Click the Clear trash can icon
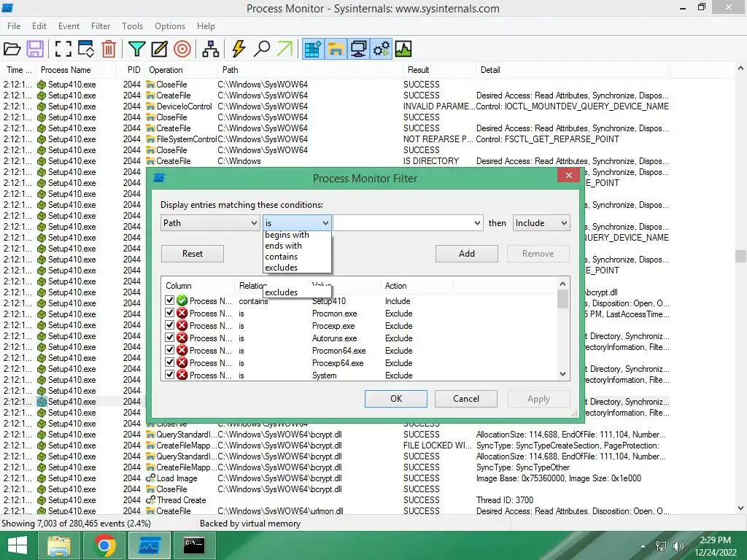 [109, 49]
